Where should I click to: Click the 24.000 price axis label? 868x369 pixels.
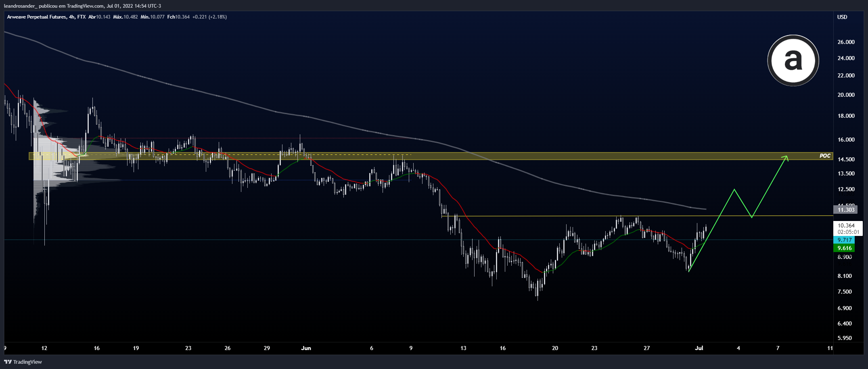coord(846,58)
